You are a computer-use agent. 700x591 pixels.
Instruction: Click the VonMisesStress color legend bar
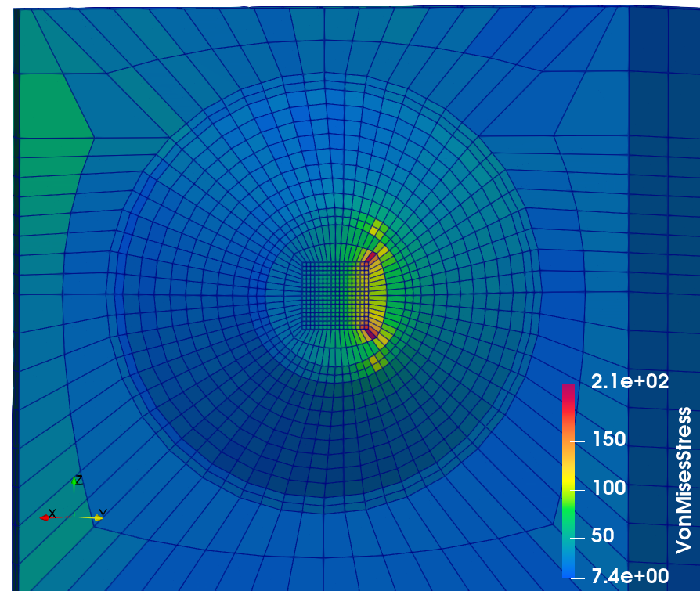[x=568, y=481]
